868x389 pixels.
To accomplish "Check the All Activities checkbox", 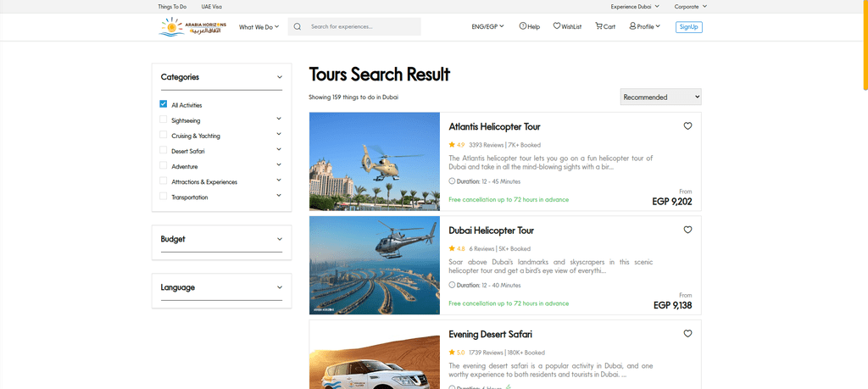I will pos(164,104).
